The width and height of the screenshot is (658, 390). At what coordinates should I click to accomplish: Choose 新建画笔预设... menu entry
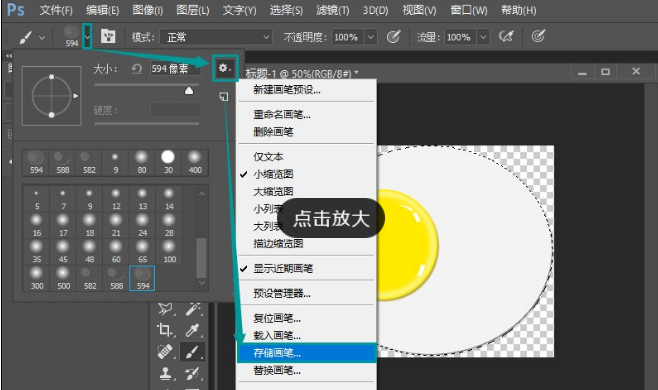tap(287, 89)
